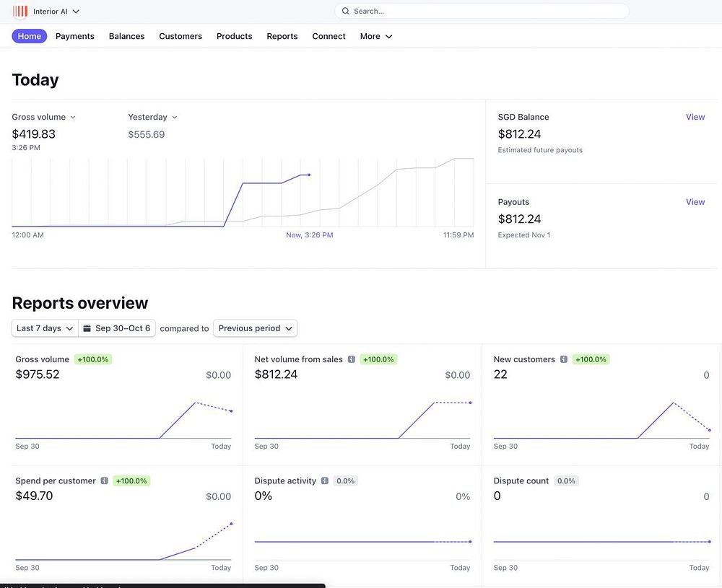
Task: Open info icon next to Dispute activity
Action: tap(325, 481)
